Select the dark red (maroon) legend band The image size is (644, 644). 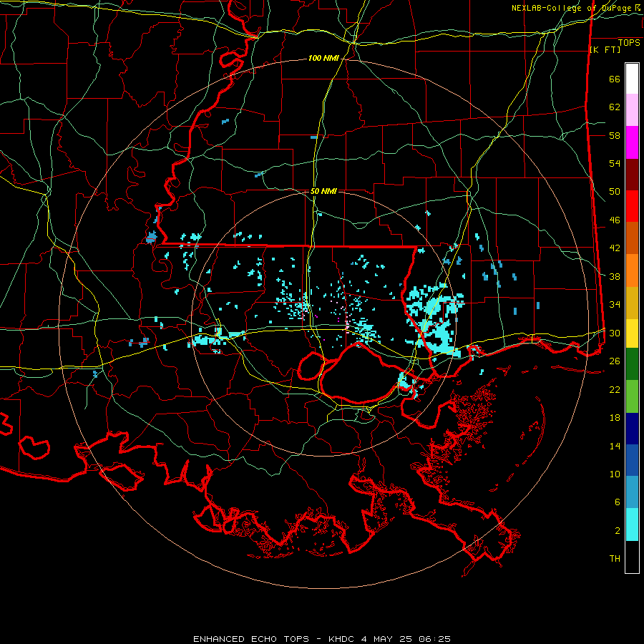[x=632, y=175]
